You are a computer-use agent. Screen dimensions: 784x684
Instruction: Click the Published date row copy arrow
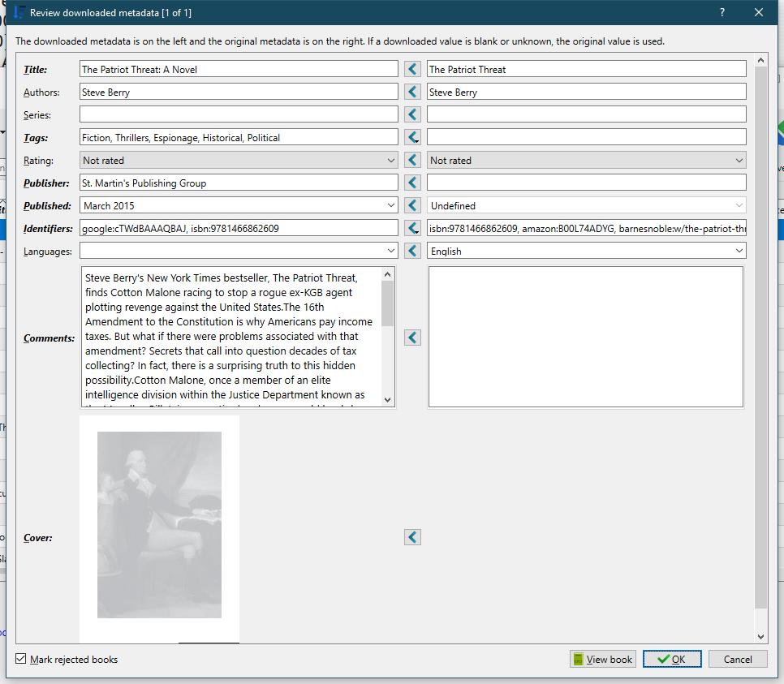click(412, 205)
